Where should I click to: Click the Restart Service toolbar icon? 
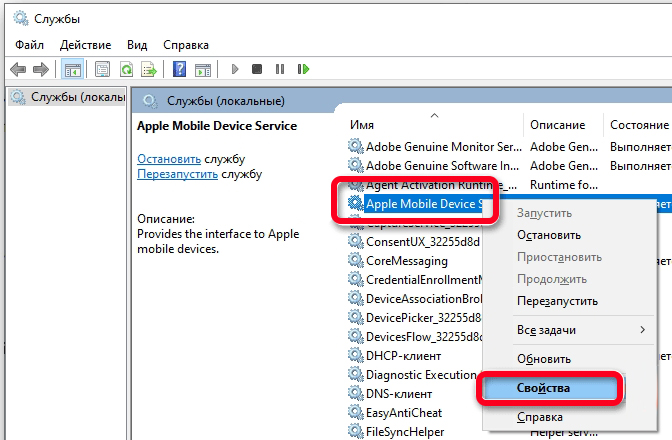click(x=303, y=69)
